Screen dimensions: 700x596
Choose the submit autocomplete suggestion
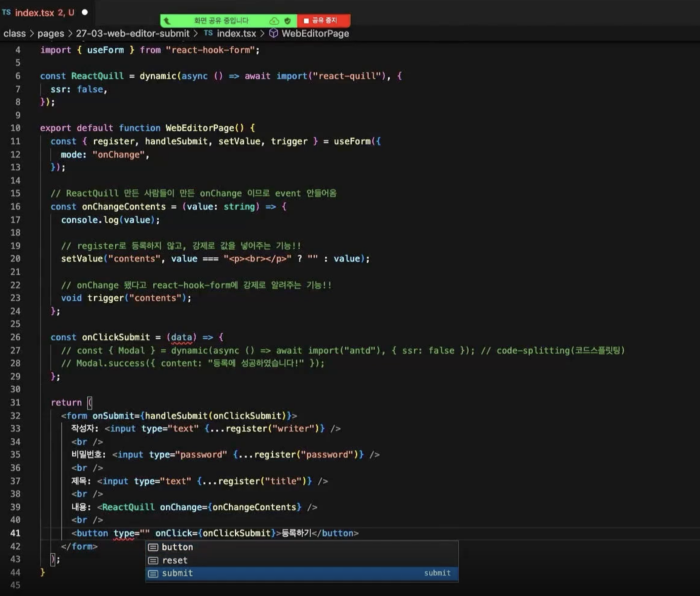point(302,573)
